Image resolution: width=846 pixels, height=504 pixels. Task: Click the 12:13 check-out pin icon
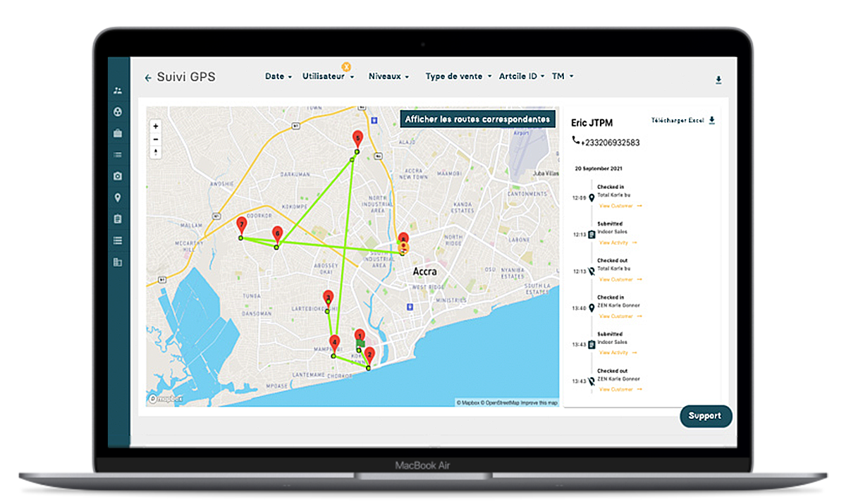(591, 271)
